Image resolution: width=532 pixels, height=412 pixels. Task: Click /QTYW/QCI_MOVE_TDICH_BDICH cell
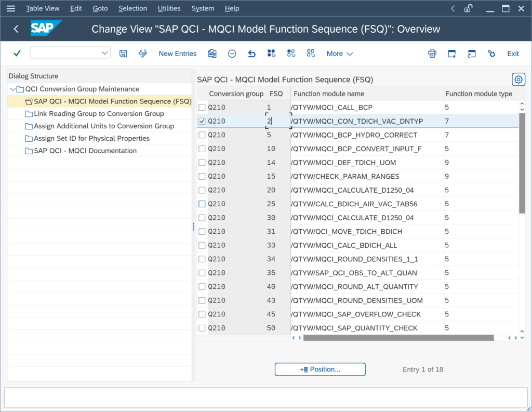pos(367,231)
